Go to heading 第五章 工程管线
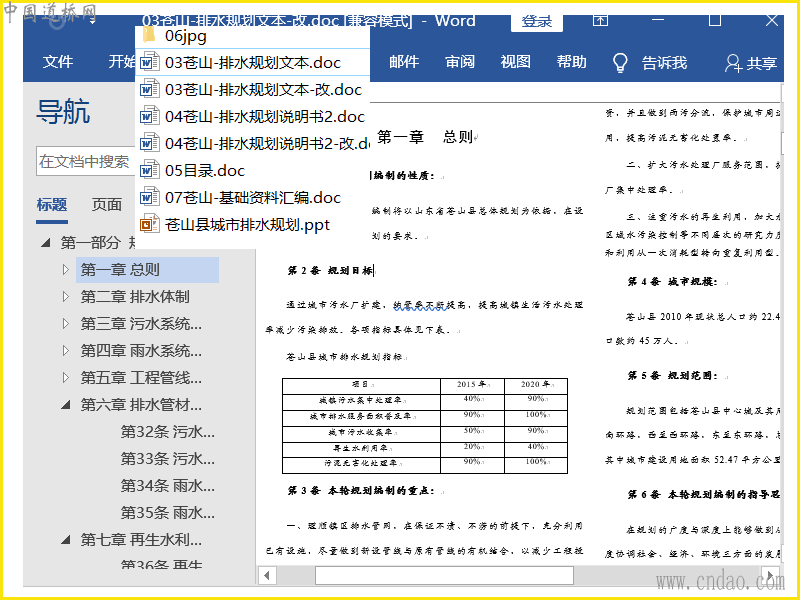The image size is (800, 600). tap(141, 378)
